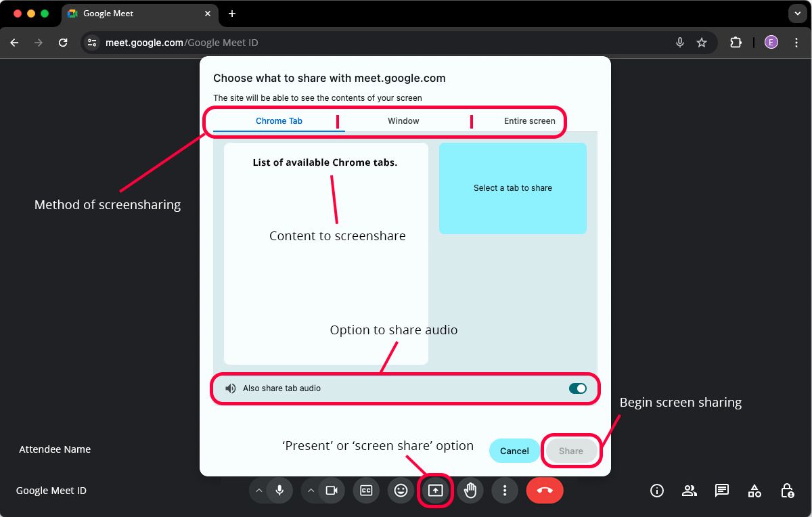Viewport: 812px width, 517px height.
Task: Mute the microphone in the meeting toolbar
Action: [280, 490]
